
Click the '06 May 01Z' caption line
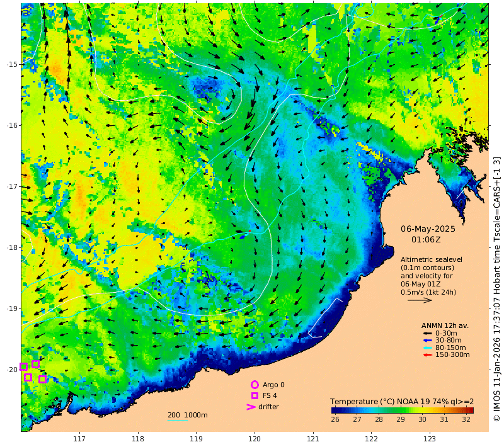click(x=420, y=284)
